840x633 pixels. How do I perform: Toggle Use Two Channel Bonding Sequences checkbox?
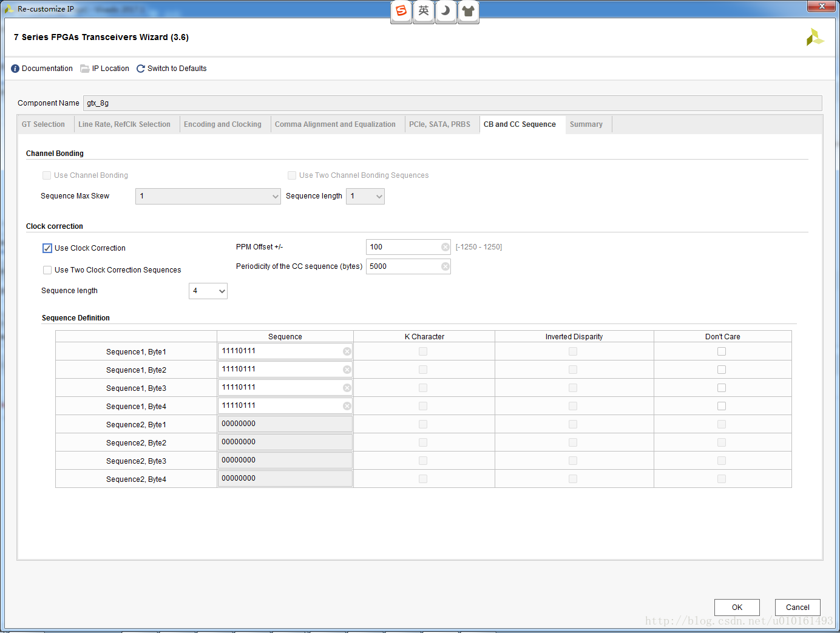292,175
